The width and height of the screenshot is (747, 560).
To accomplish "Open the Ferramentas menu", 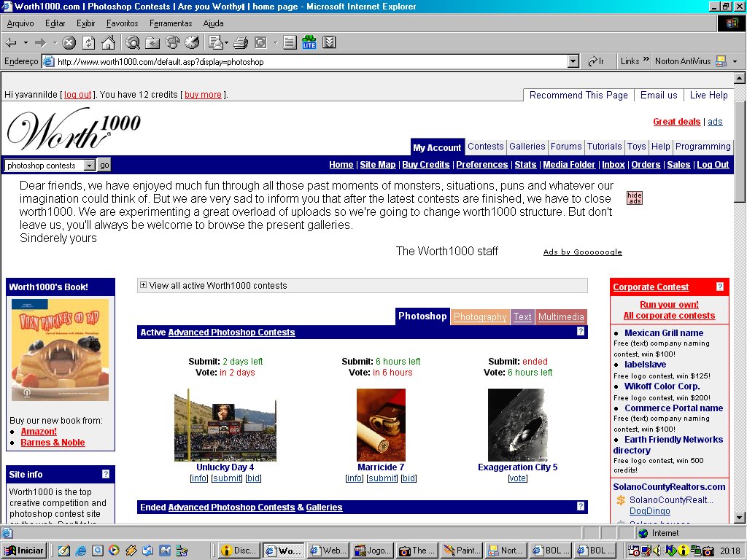I will pos(171,23).
